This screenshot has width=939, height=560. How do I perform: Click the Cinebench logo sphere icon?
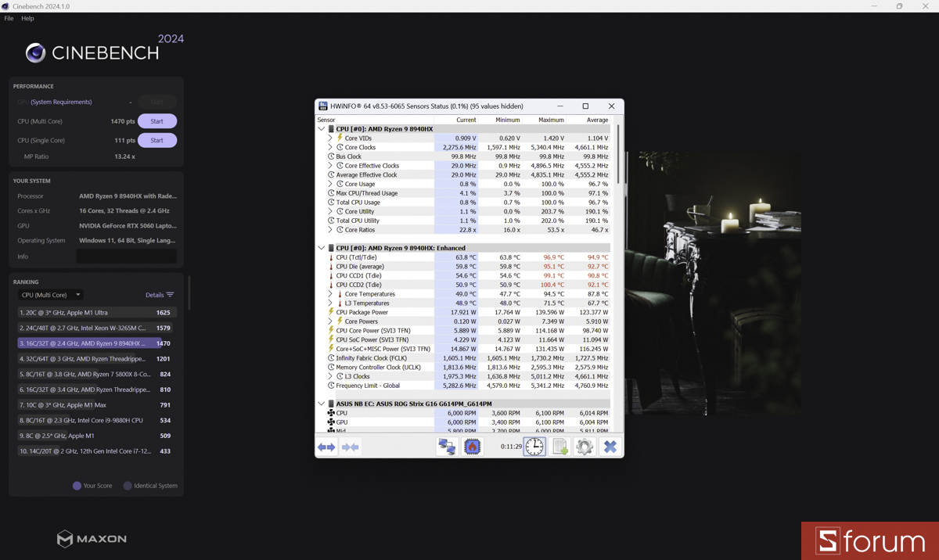[x=35, y=52]
